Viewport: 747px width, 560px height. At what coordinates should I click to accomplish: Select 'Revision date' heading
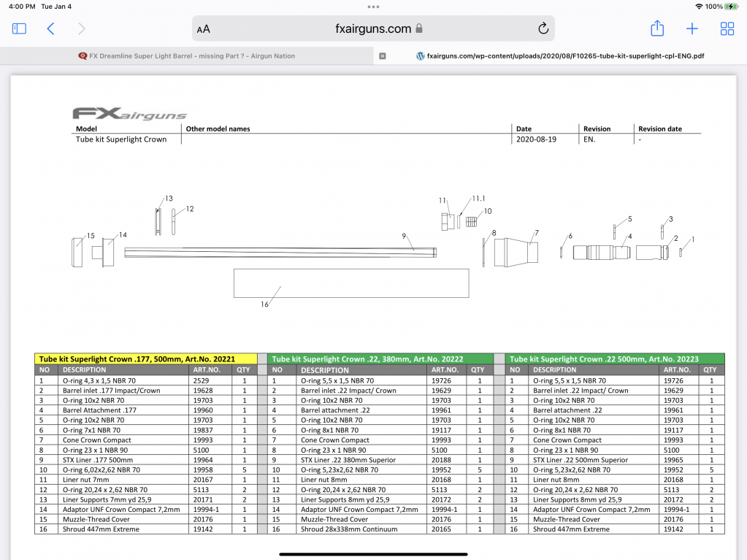[660, 129]
